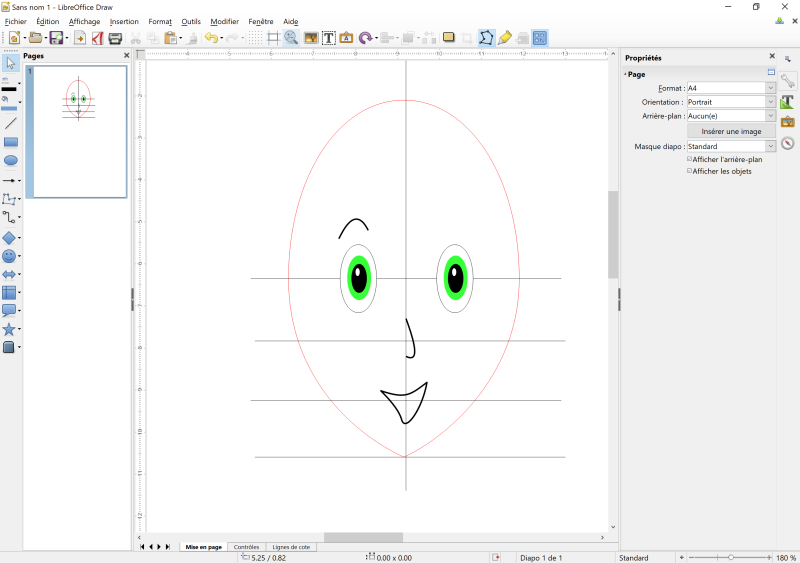The image size is (800, 563).
Task: Save the document using the floppy icon
Action: (x=56, y=38)
